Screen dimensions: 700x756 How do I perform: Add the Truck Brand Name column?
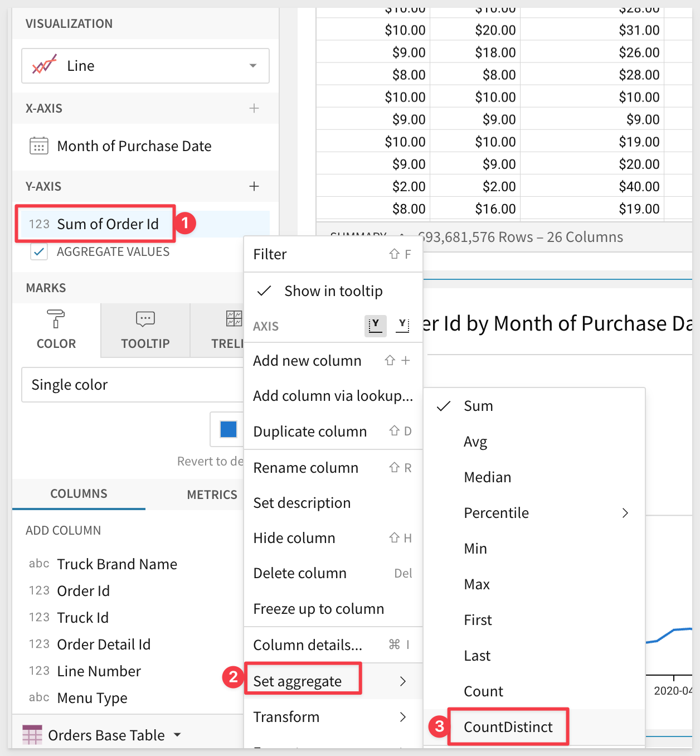click(117, 564)
